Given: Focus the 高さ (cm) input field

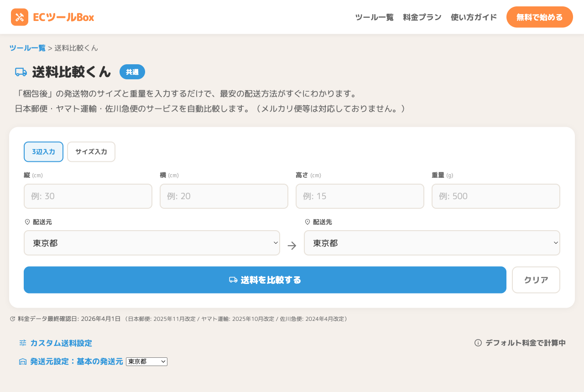Looking at the screenshot, I should coord(360,196).
